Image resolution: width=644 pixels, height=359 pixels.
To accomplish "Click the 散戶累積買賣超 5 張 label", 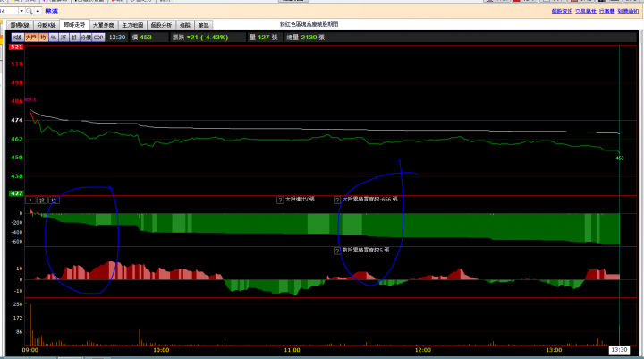I will [366, 250].
